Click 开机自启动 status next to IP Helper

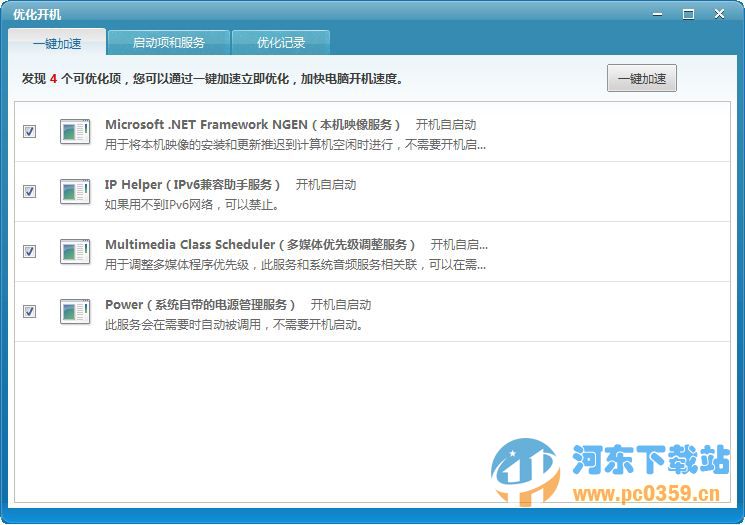click(x=326, y=184)
